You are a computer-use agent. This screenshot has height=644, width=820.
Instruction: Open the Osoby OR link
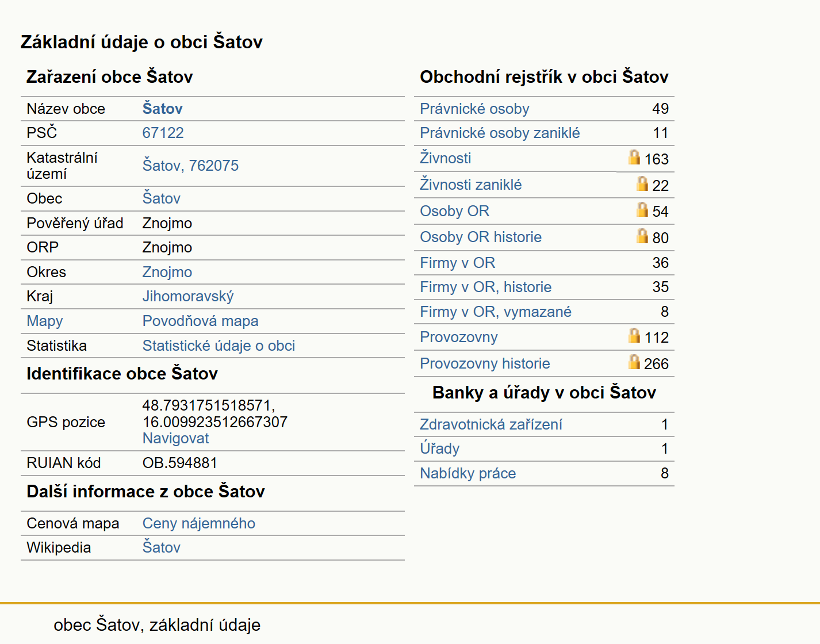coord(454,211)
